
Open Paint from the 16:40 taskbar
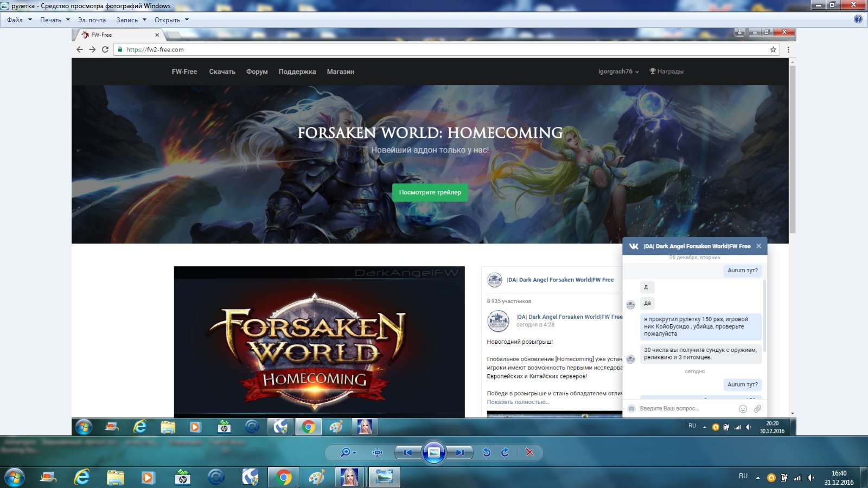pos(317,477)
